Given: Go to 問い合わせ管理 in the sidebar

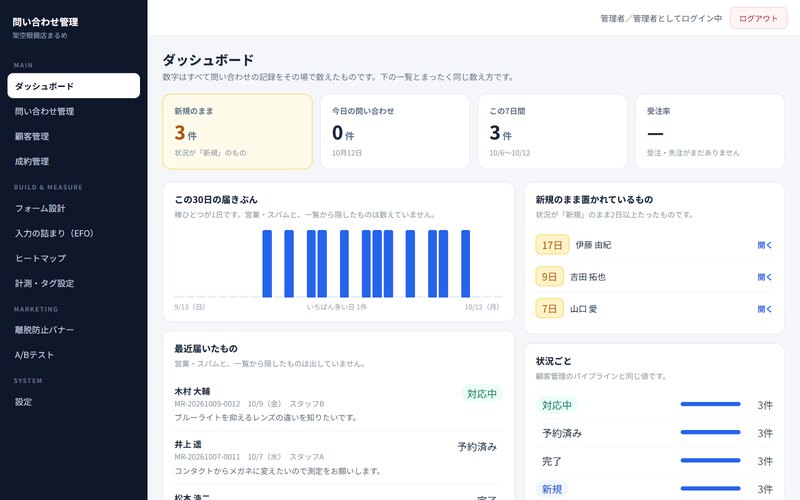Looking at the screenshot, I should [73, 111].
